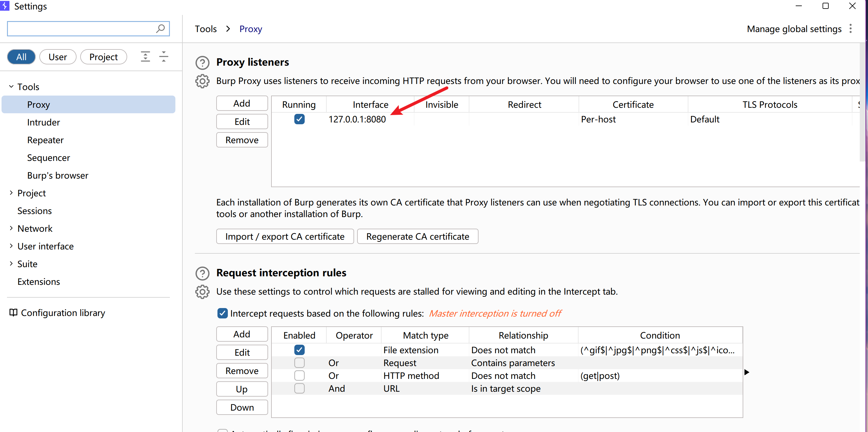Click the collapse all sections icon
The width and height of the screenshot is (868, 432).
click(x=164, y=57)
